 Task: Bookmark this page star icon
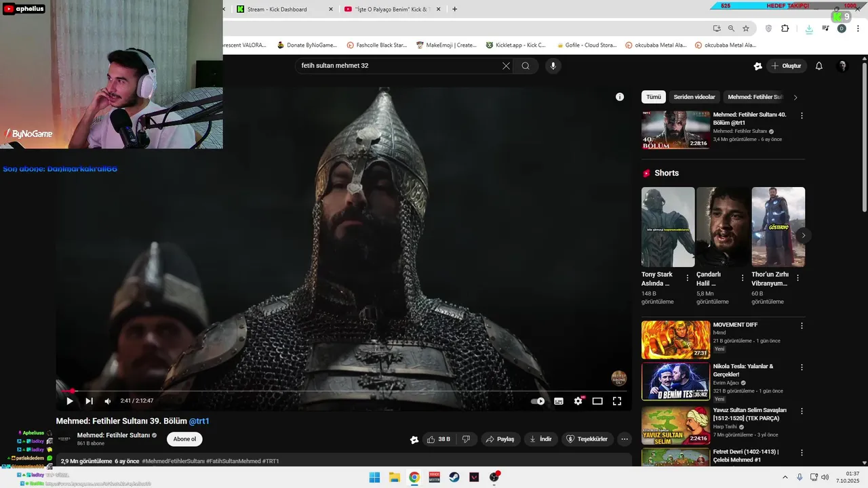point(746,28)
